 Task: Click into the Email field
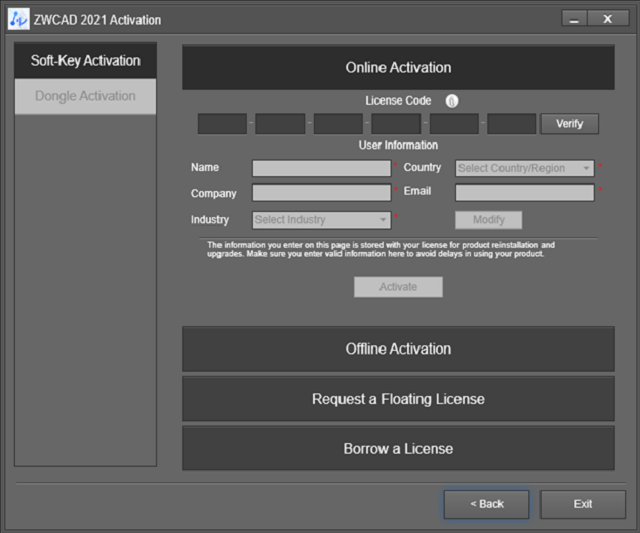click(525, 193)
